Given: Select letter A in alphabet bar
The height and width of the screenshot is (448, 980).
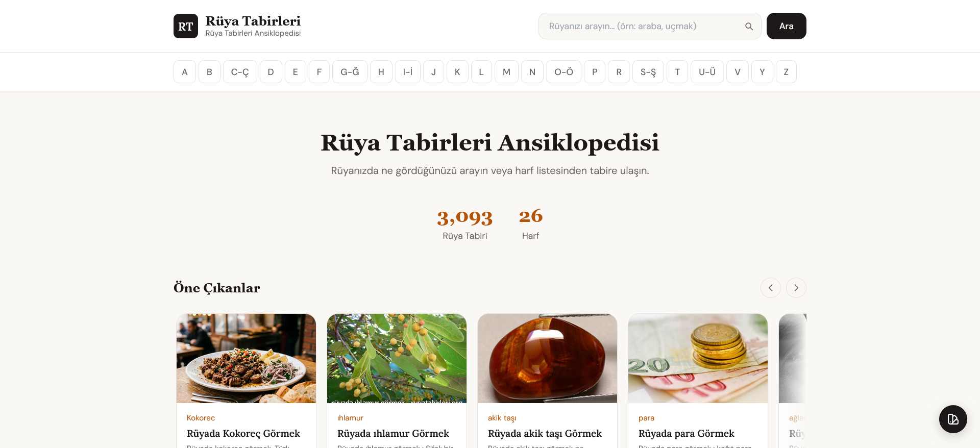Looking at the screenshot, I should click(x=185, y=72).
